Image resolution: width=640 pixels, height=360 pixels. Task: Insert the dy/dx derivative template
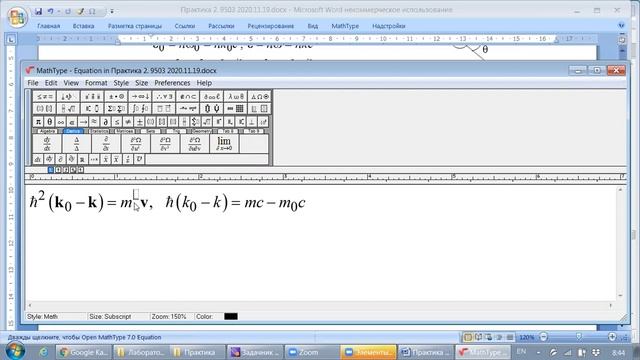click(47, 144)
